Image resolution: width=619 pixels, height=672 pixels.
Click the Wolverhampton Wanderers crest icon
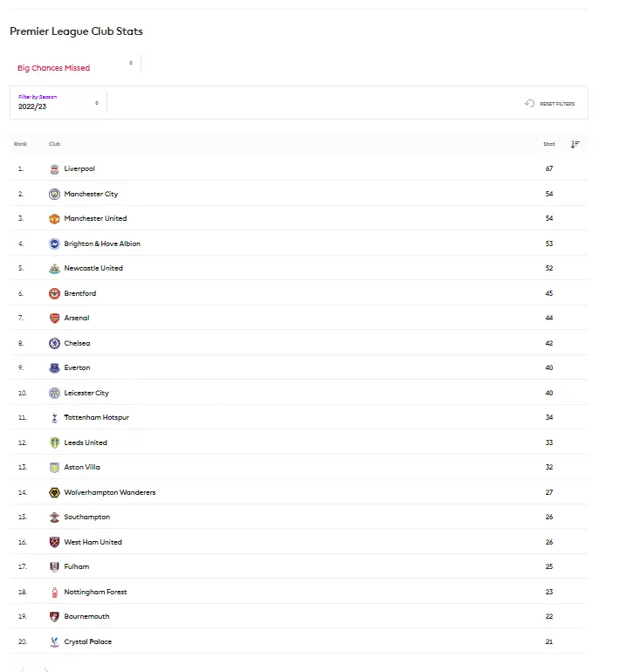[54, 492]
